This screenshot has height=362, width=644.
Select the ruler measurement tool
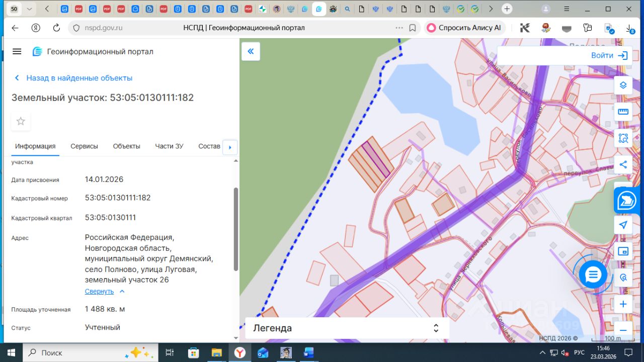(x=623, y=112)
